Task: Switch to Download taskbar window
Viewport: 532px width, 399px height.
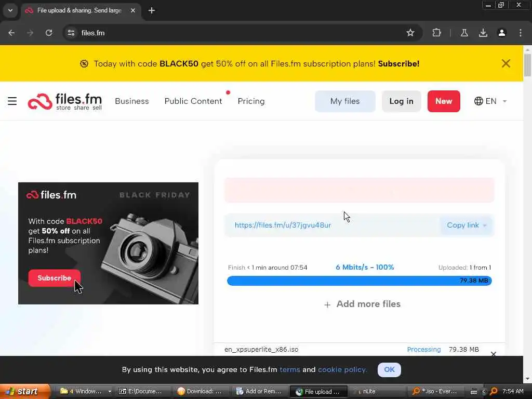Action: point(201,392)
